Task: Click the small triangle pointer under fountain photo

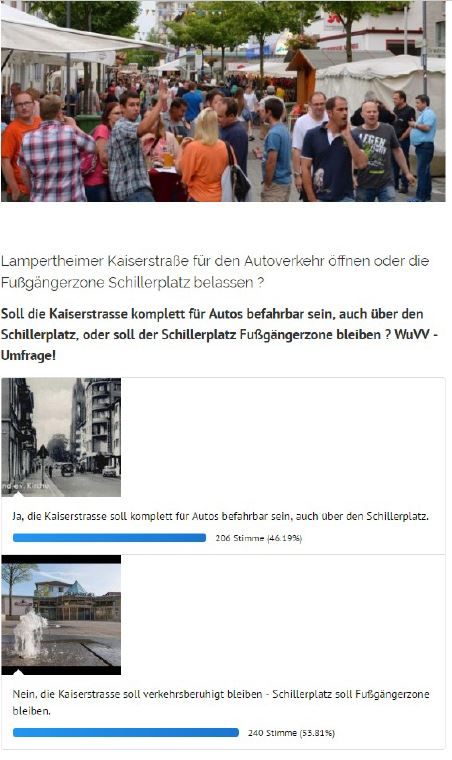Action: [x=18, y=672]
